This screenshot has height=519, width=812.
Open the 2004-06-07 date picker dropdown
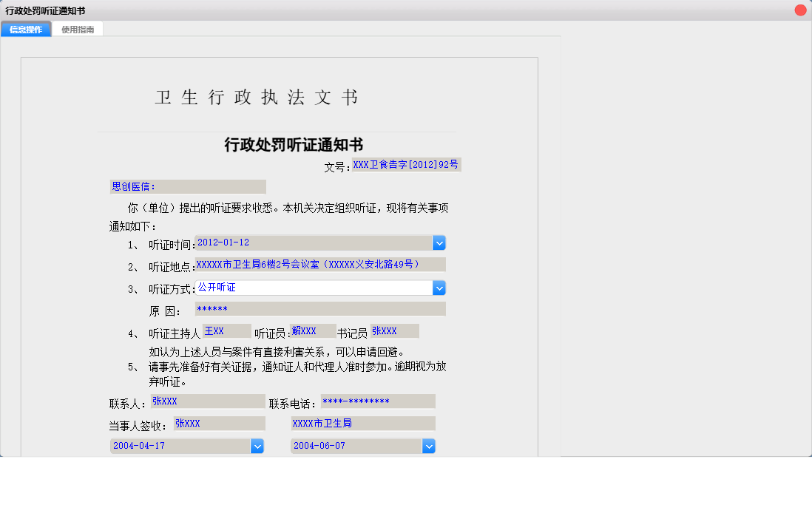pos(429,446)
